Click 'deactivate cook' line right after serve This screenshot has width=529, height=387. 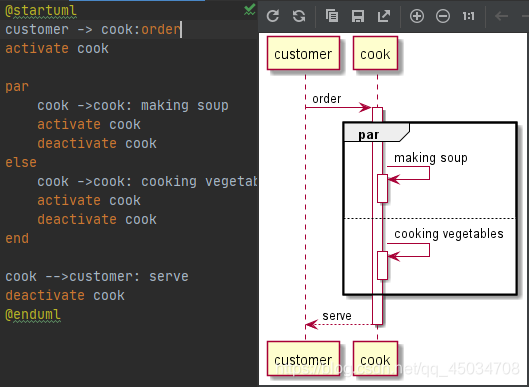(65, 295)
